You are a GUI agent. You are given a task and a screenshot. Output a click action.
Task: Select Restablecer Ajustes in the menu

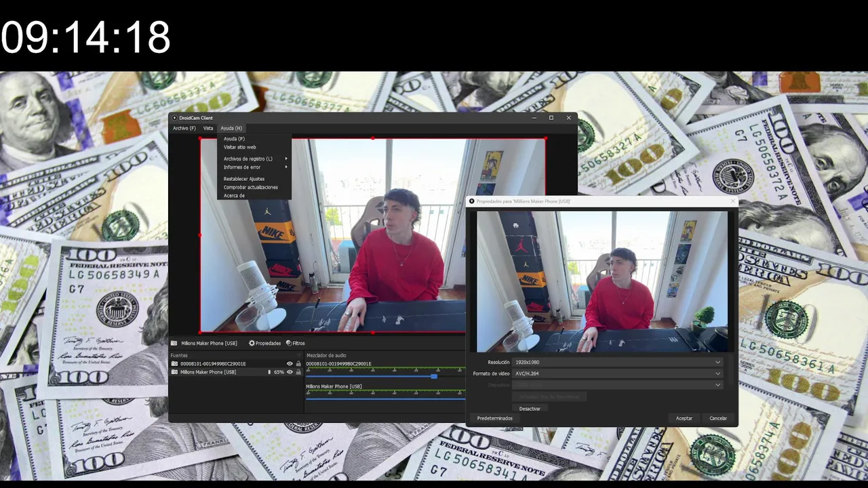pyautogui.click(x=254, y=179)
